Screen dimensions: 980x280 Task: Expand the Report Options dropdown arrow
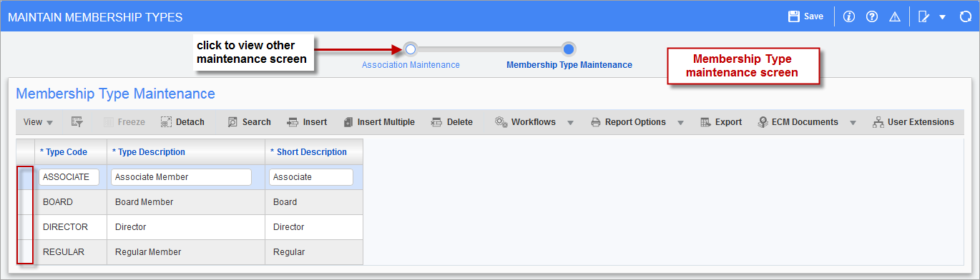(680, 122)
